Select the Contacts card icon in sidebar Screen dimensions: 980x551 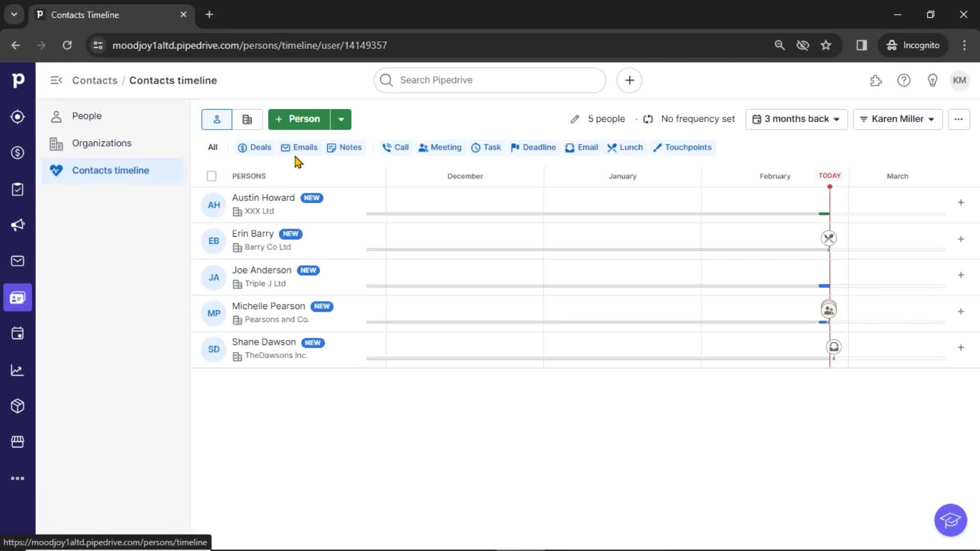pos(17,297)
